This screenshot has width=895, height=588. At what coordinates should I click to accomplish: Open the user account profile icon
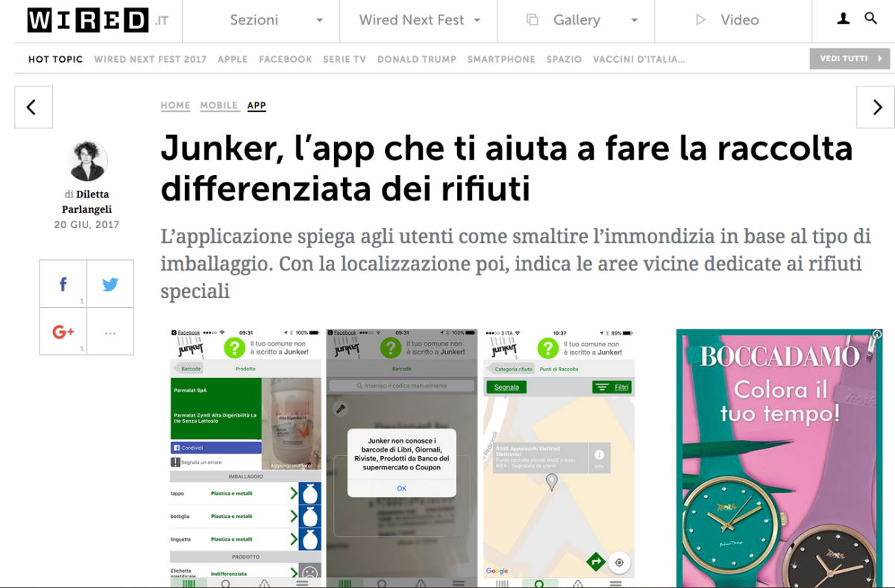[x=843, y=19]
